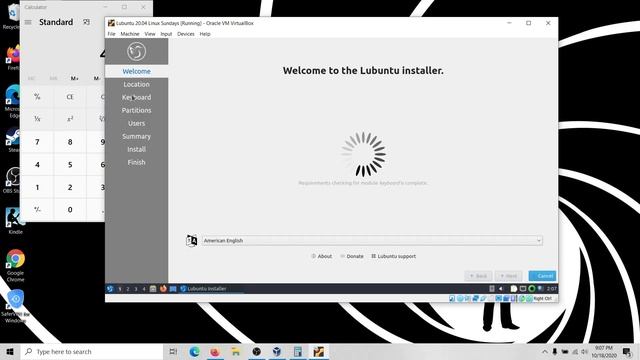Screen dimensions: 640x360
Task: Click show desktop icon in Lubuntu panel
Action: pos(173,289)
